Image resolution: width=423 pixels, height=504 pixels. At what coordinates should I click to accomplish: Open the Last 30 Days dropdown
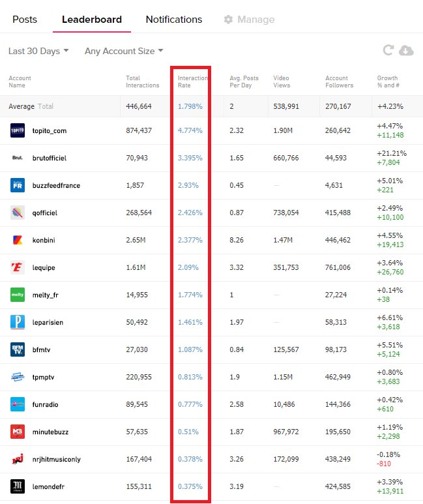click(38, 51)
